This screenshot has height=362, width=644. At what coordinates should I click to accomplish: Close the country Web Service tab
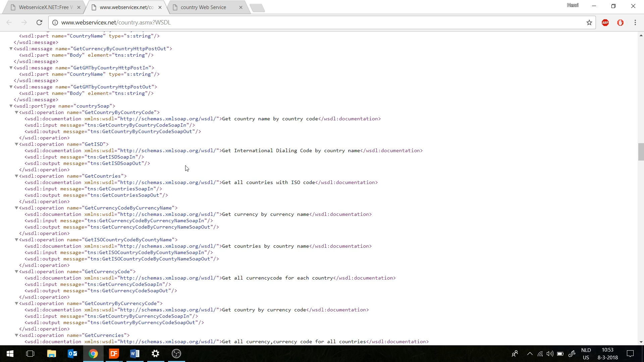tap(240, 7)
